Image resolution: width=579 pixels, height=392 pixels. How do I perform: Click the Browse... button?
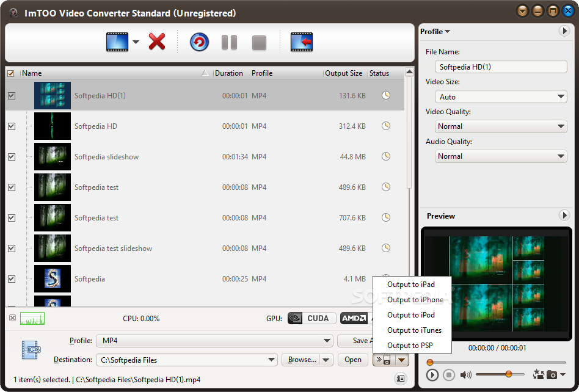coord(302,360)
